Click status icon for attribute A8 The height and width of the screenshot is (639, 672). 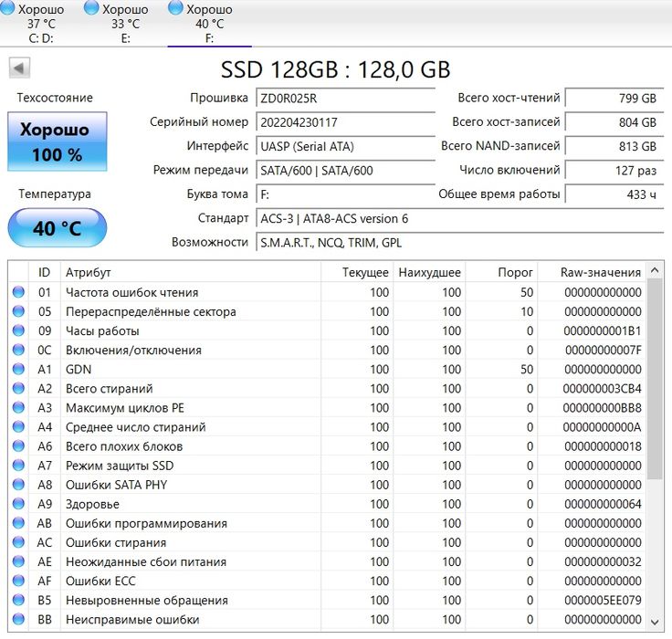[18, 485]
